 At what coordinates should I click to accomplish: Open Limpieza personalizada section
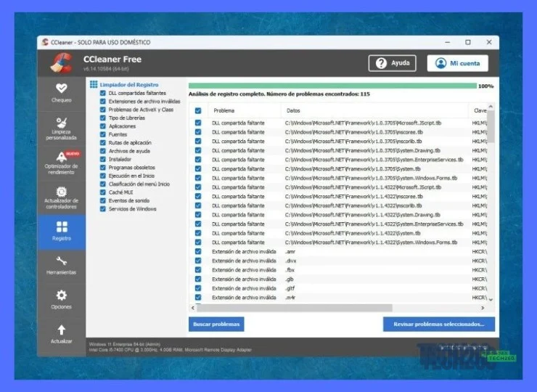[61, 128]
